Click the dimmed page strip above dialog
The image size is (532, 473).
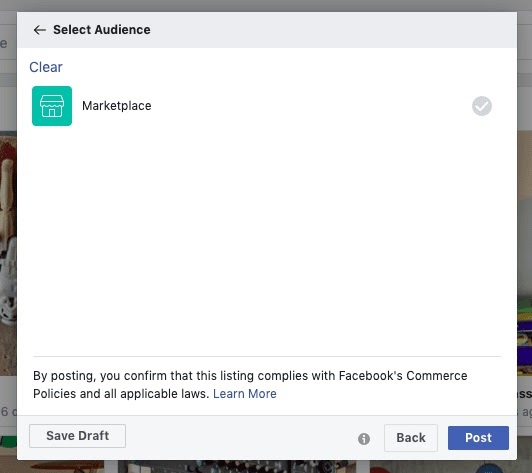click(266, 5)
